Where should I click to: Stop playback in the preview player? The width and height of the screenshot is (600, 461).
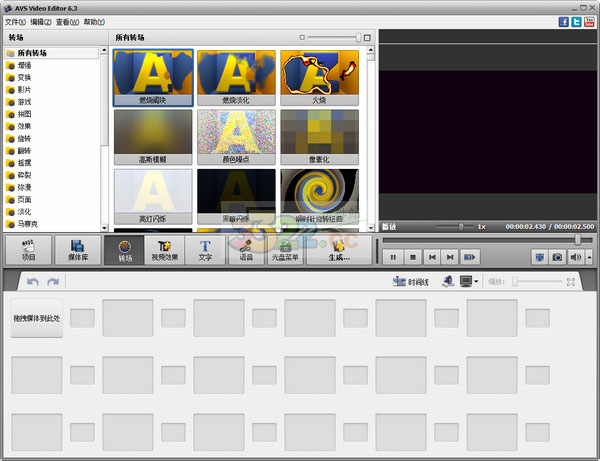(412, 257)
